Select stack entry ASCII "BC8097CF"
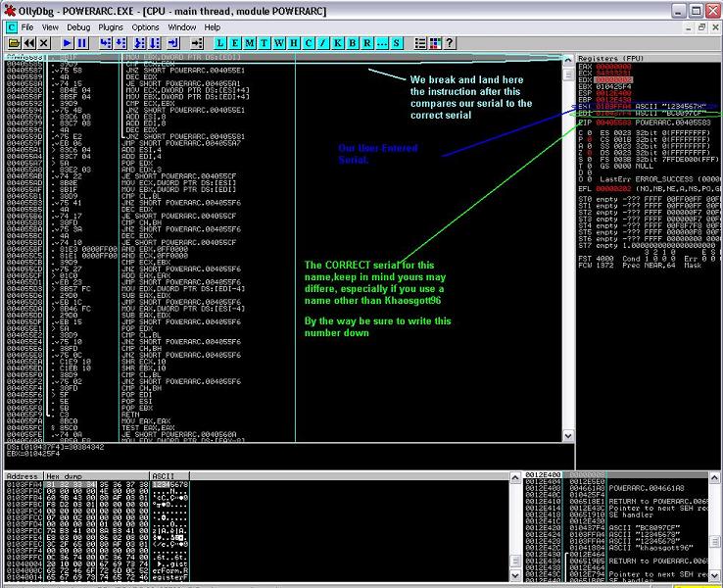This screenshot has width=723, height=588. point(616,528)
